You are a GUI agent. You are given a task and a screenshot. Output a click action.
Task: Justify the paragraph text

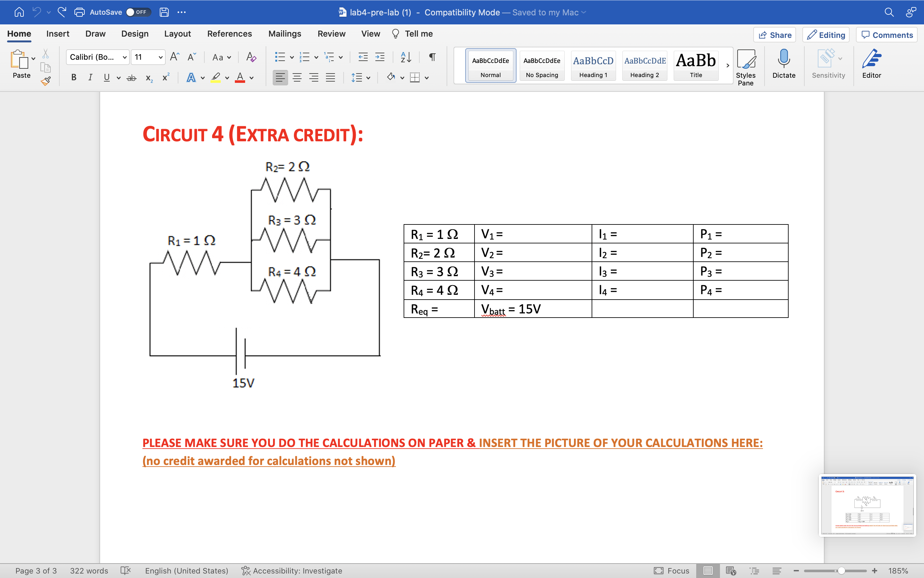click(x=330, y=78)
